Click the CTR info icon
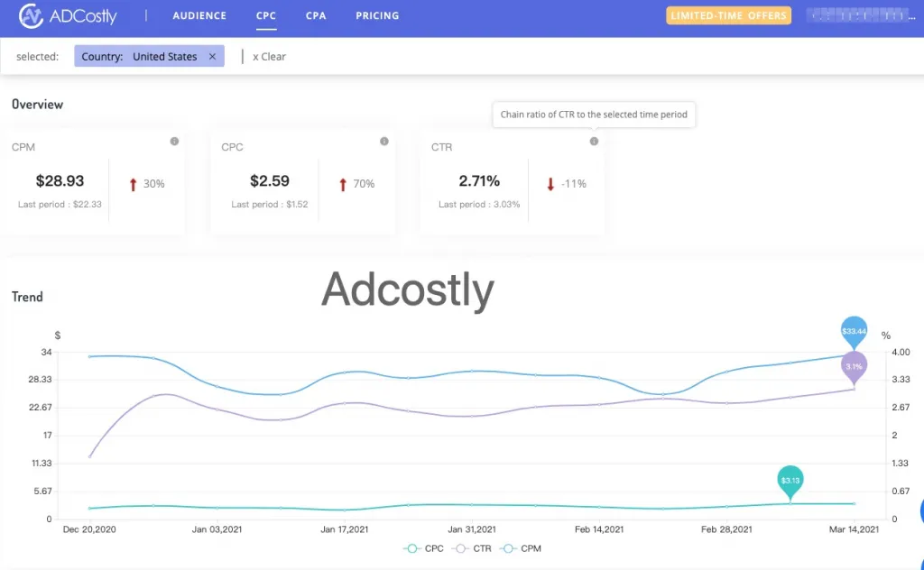The height and width of the screenshot is (570, 924). [x=594, y=142]
